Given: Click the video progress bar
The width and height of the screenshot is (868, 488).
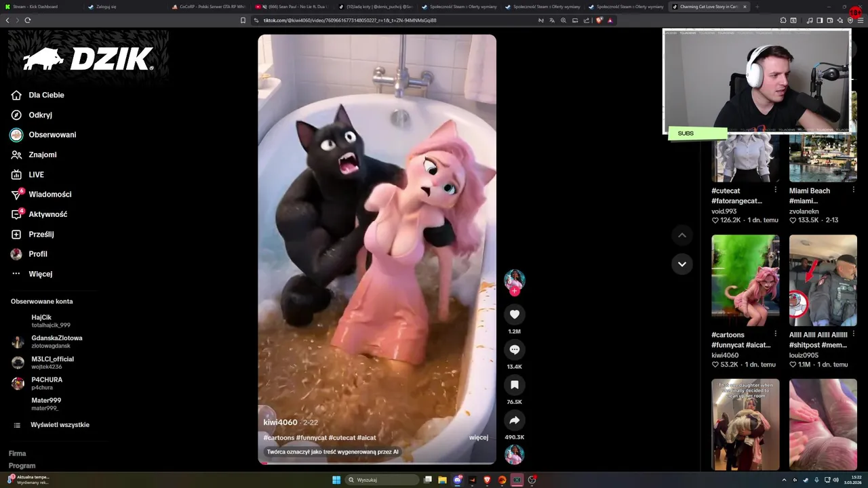Looking at the screenshot, I should (x=377, y=463).
